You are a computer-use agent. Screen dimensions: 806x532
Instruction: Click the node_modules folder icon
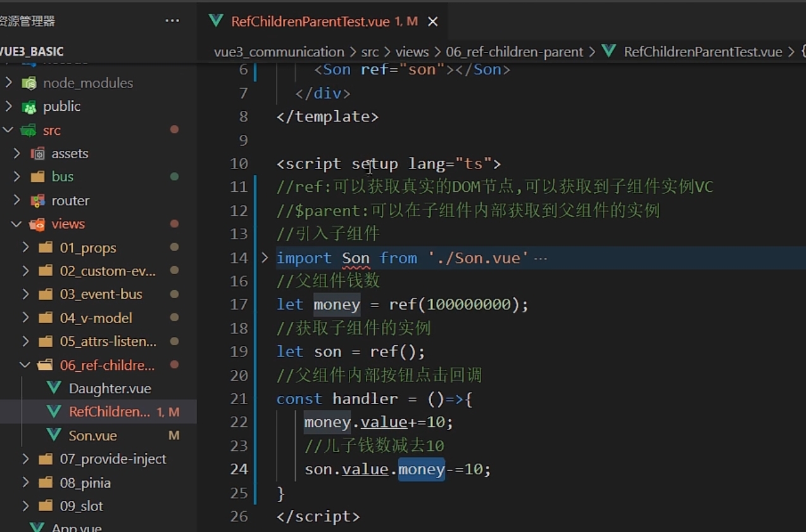pyautogui.click(x=29, y=83)
